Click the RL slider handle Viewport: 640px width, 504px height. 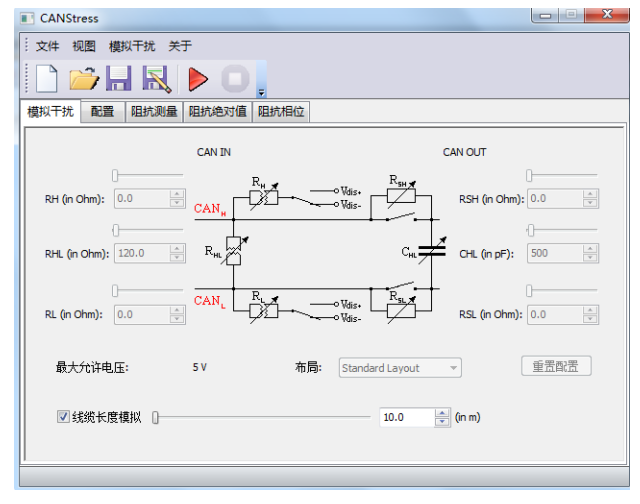pyautogui.click(x=115, y=291)
